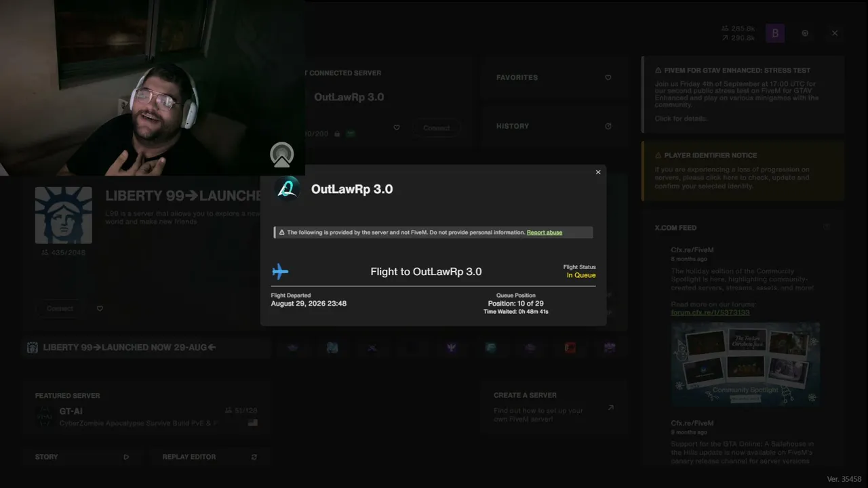The height and width of the screenshot is (488, 868).
Task: Click the 'Ver. 35458' version label
Action: 844,479
